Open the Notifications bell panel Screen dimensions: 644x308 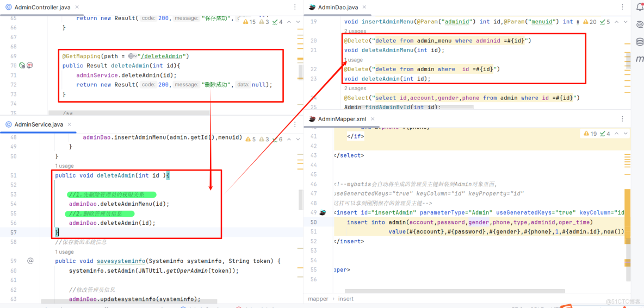click(639, 6)
